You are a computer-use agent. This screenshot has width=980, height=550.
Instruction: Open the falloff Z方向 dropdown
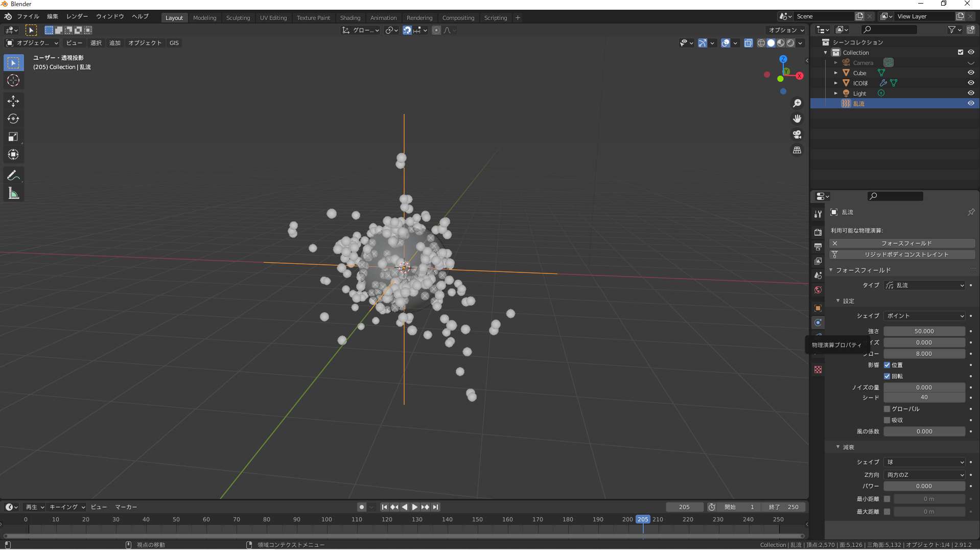pyautogui.click(x=924, y=475)
